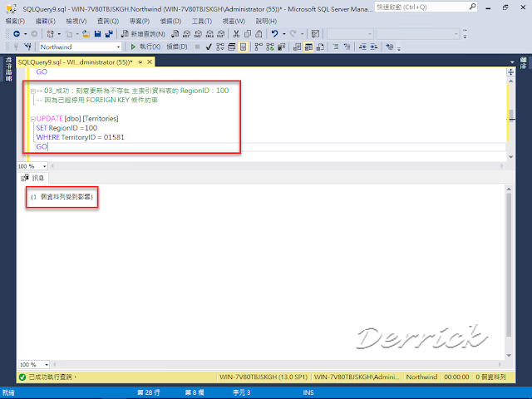Navigate backward with the blue back arrow

point(17,34)
